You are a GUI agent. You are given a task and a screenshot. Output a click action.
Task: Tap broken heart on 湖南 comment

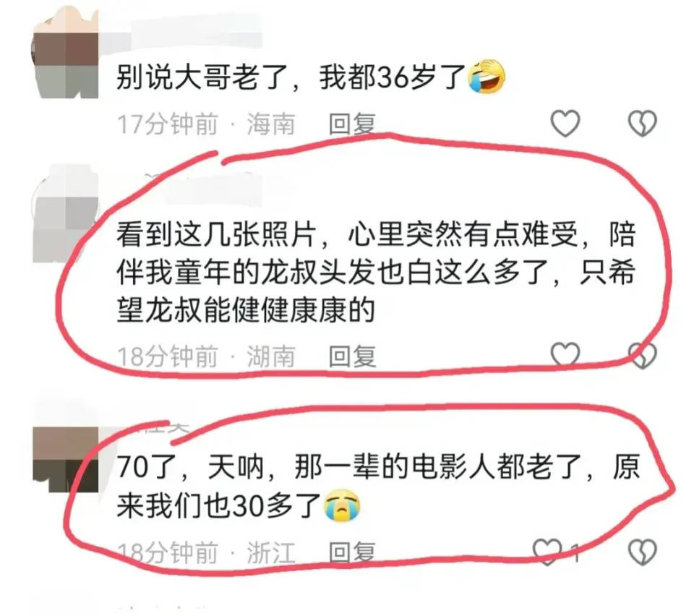[643, 355]
